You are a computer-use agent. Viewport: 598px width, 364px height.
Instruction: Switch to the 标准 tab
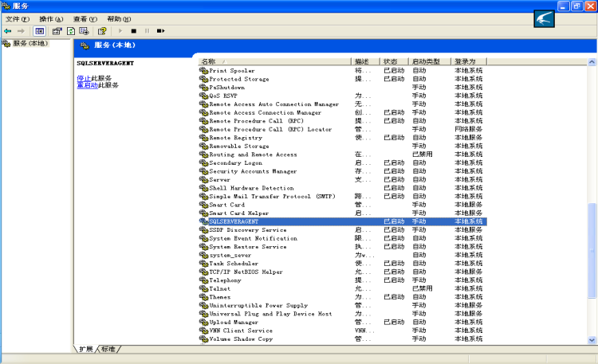[x=108, y=349]
